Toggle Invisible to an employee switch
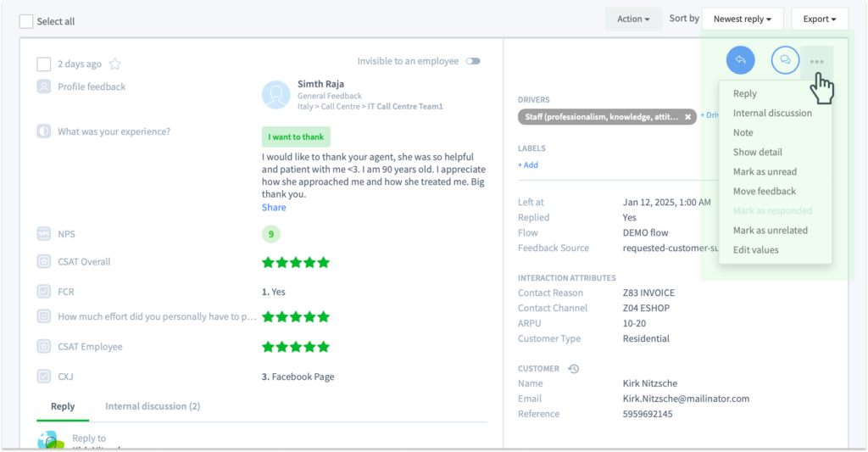The width and height of the screenshot is (868, 452). 473,61
